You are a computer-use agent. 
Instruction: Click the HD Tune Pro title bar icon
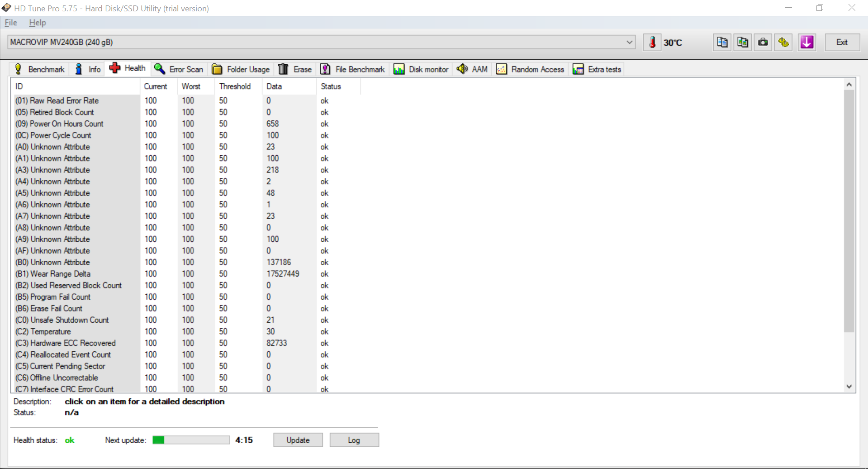[6, 8]
